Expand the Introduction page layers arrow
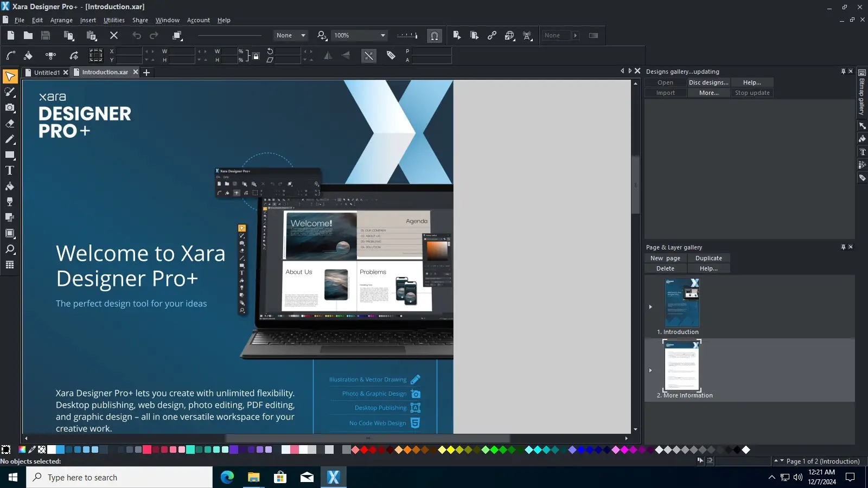Viewport: 868px width, 488px height. pyautogui.click(x=650, y=307)
